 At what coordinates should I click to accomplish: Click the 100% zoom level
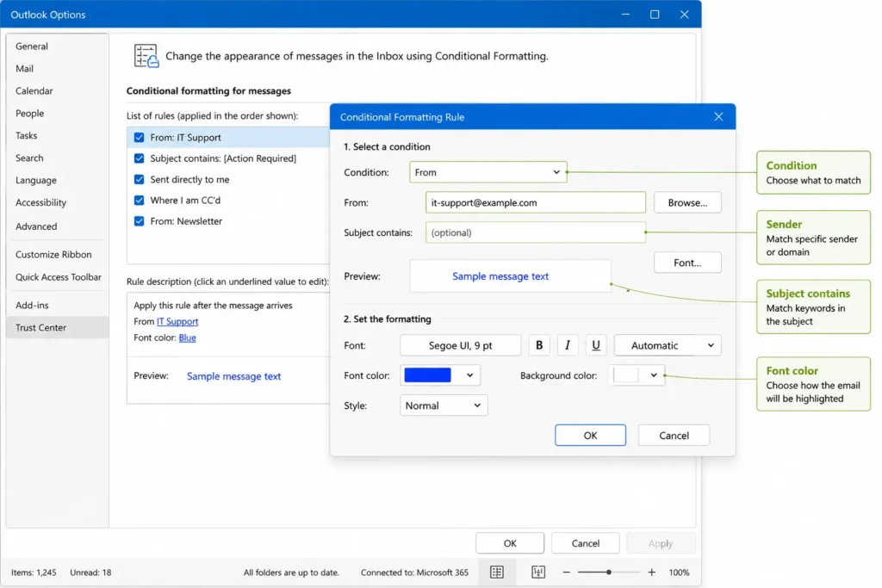(x=679, y=573)
